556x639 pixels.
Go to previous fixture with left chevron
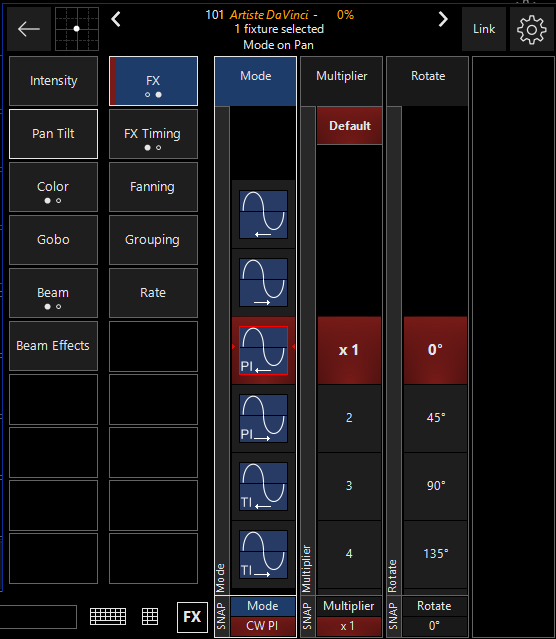pos(116,19)
